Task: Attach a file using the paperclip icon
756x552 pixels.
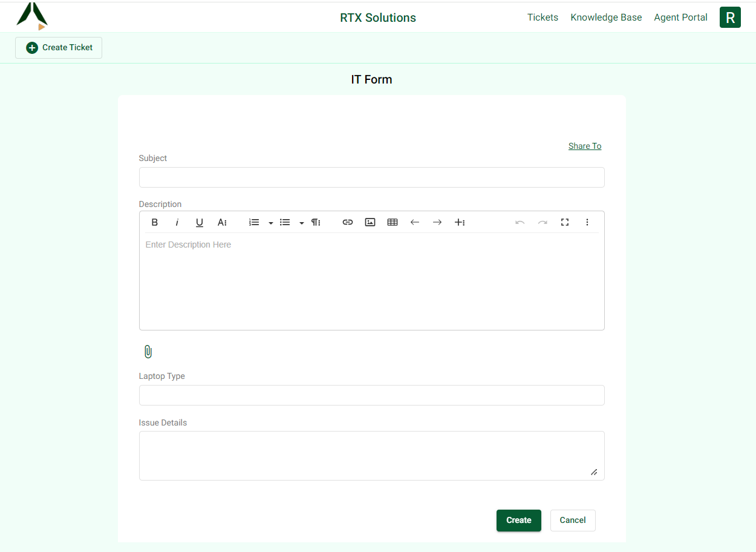Action: click(x=148, y=351)
